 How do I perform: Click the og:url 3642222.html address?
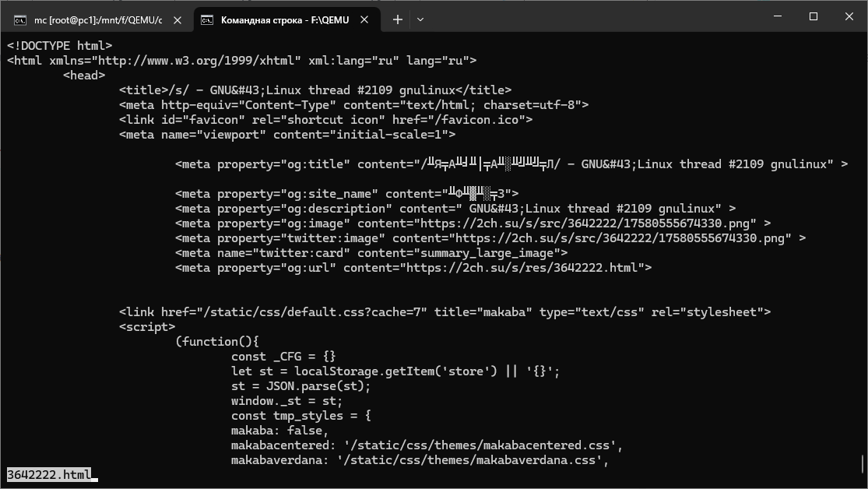(522, 268)
